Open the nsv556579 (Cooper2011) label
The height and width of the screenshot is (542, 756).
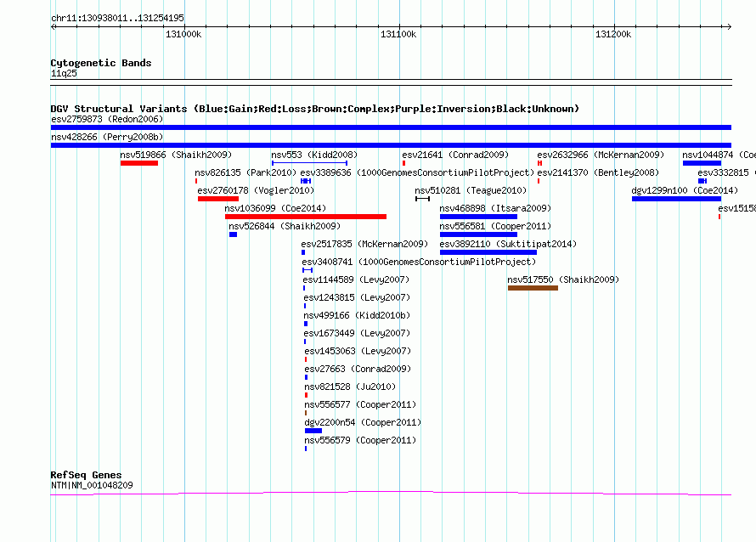pyautogui.click(x=360, y=440)
